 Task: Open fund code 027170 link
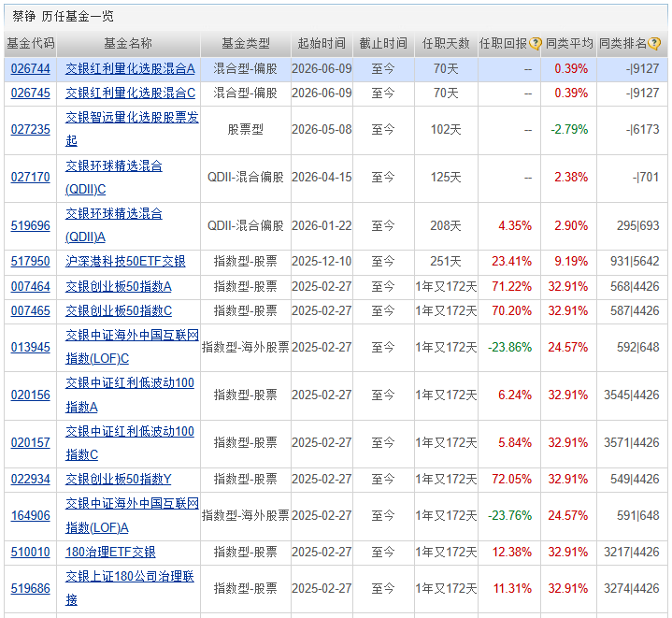coord(31,177)
